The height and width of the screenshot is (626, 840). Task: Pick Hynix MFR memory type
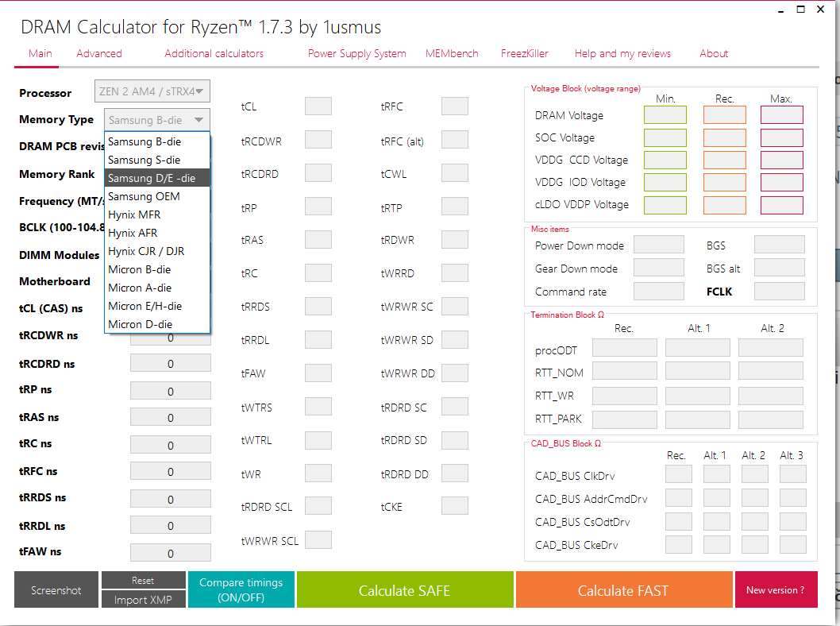(x=157, y=214)
